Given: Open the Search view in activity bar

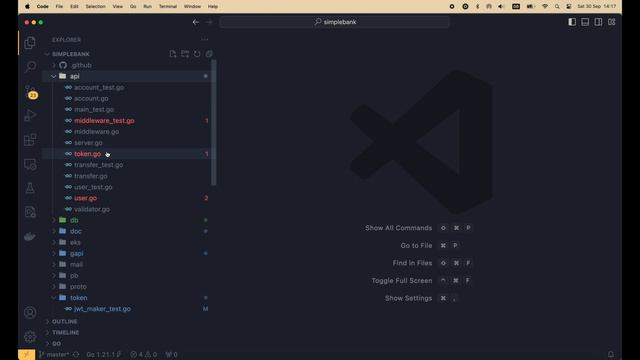Looking at the screenshot, I should pos(30,67).
